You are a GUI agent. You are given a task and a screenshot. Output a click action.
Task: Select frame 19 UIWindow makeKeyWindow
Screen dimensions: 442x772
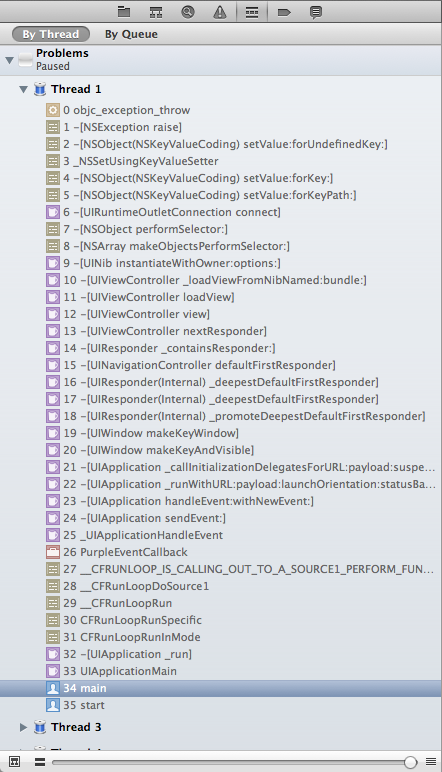(x=221, y=433)
